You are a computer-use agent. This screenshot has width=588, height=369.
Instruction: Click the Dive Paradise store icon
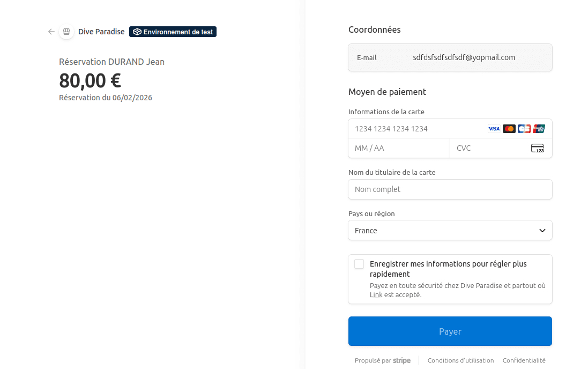[x=66, y=32]
